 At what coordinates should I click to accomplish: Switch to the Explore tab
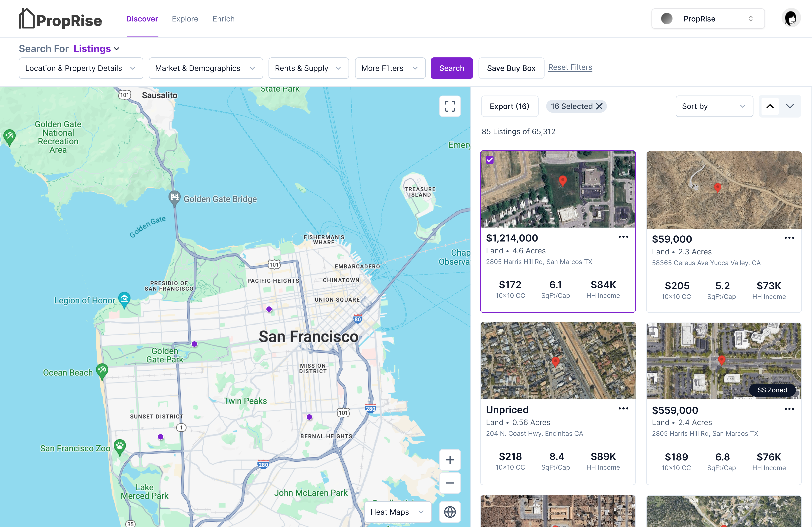[x=185, y=19]
